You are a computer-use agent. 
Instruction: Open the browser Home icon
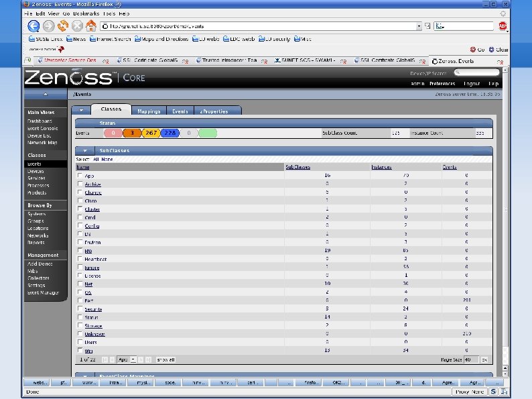91,25
